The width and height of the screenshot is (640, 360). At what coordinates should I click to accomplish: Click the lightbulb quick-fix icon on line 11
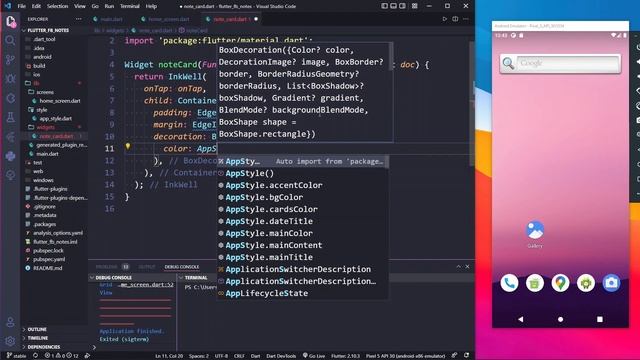coord(128,146)
